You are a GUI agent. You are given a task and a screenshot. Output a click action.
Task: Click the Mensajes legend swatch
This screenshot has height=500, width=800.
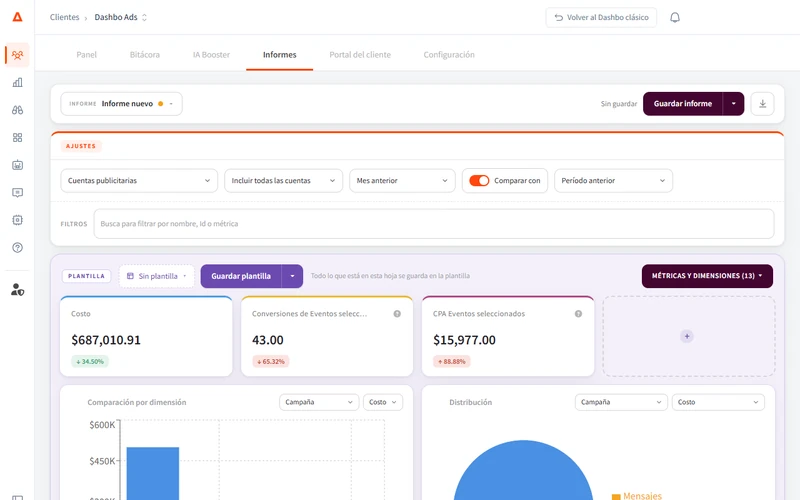coord(616,496)
